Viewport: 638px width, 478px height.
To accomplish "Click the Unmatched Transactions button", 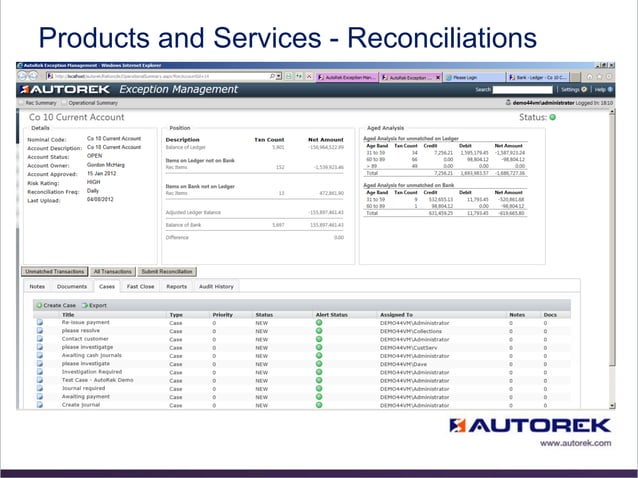I will click(55, 271).
